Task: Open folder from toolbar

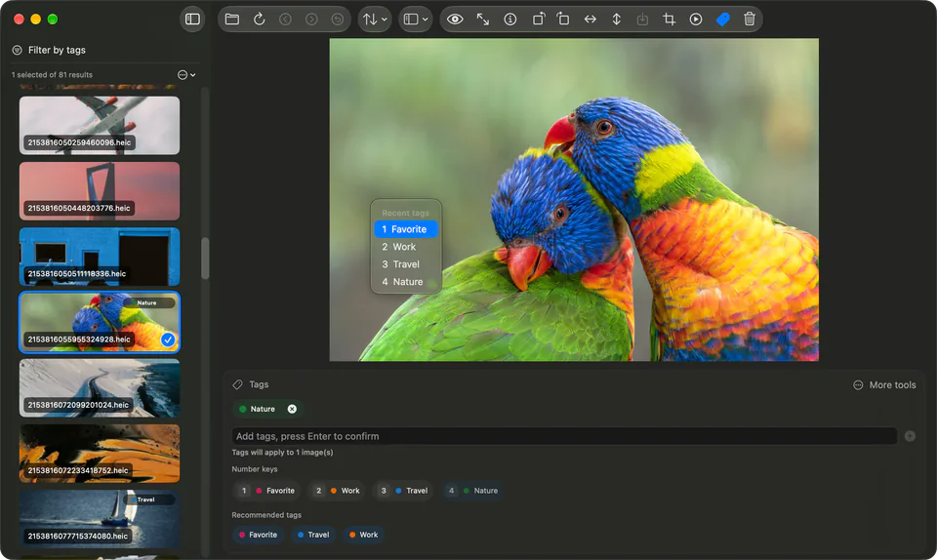Action: (232, 20)
